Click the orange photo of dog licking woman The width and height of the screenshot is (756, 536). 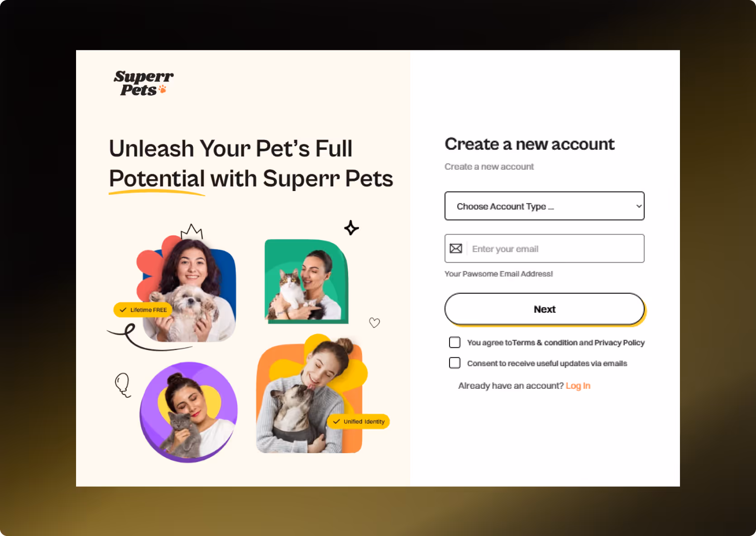pos(311,394)
